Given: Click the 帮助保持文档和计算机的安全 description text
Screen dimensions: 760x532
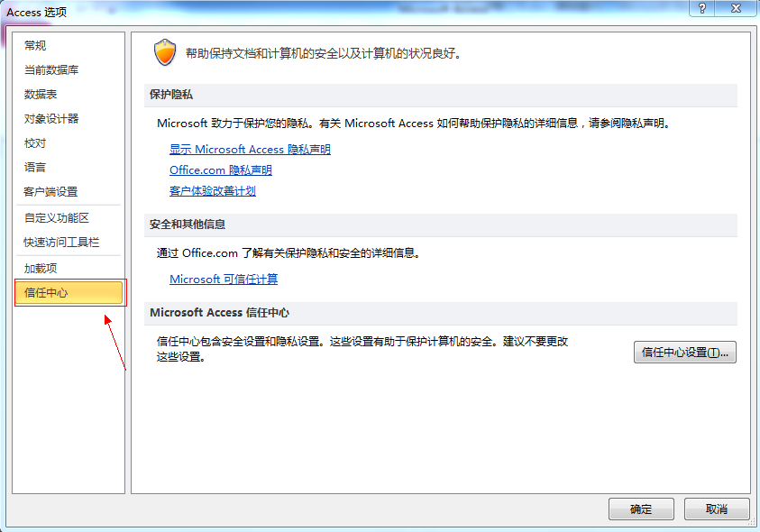Looking at the screenshot, I should (x=324, y=53).
